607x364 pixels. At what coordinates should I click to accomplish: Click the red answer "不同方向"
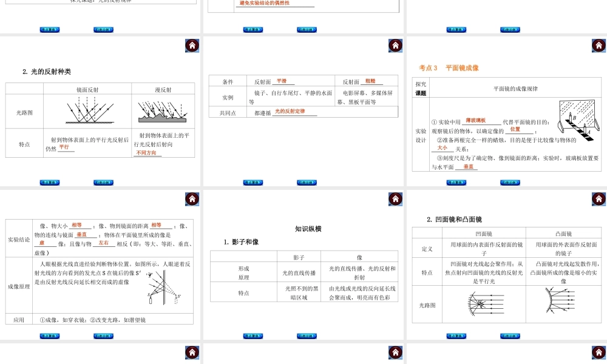146,153
